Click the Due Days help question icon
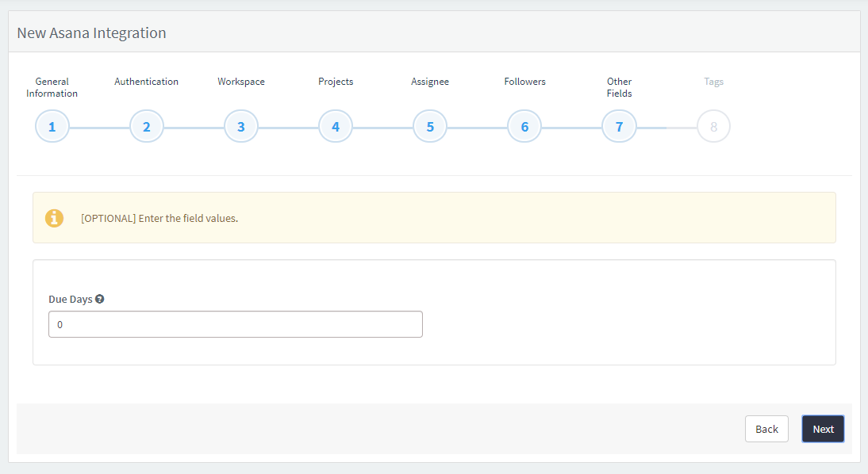Viewport: 868px width, 474px height. click(100, 299)
